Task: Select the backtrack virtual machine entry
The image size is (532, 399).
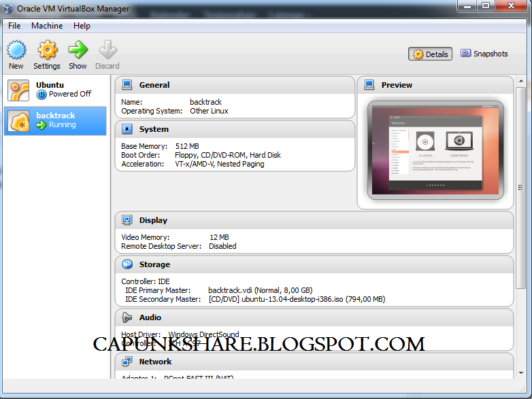Action: tap(55, 121)
